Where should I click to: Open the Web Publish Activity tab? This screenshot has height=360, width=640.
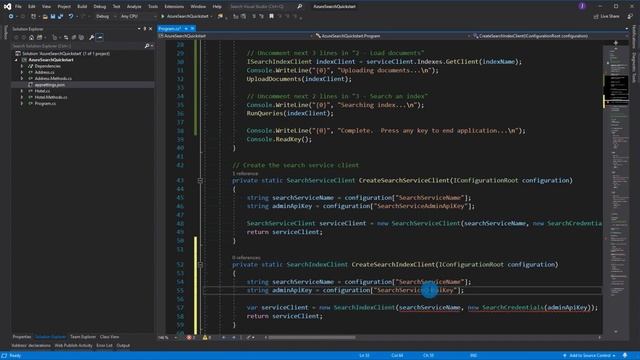click(73, 346)
